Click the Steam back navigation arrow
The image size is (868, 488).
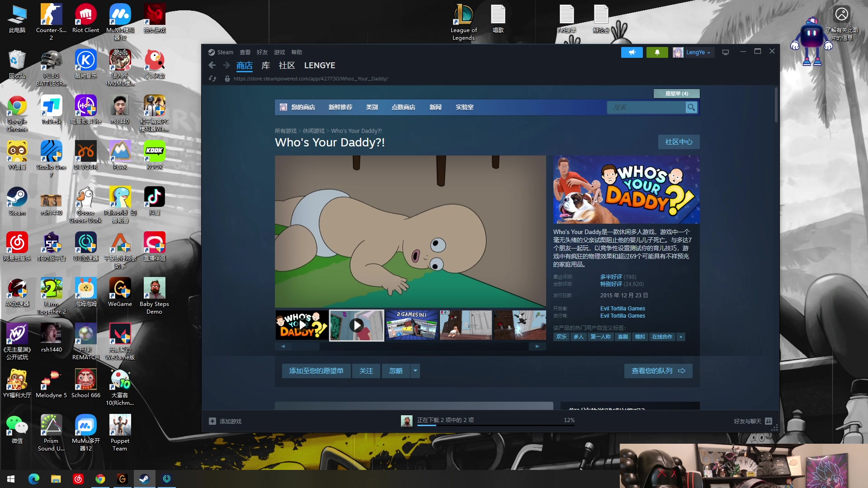pyautogui.click(x=212, y=66)
